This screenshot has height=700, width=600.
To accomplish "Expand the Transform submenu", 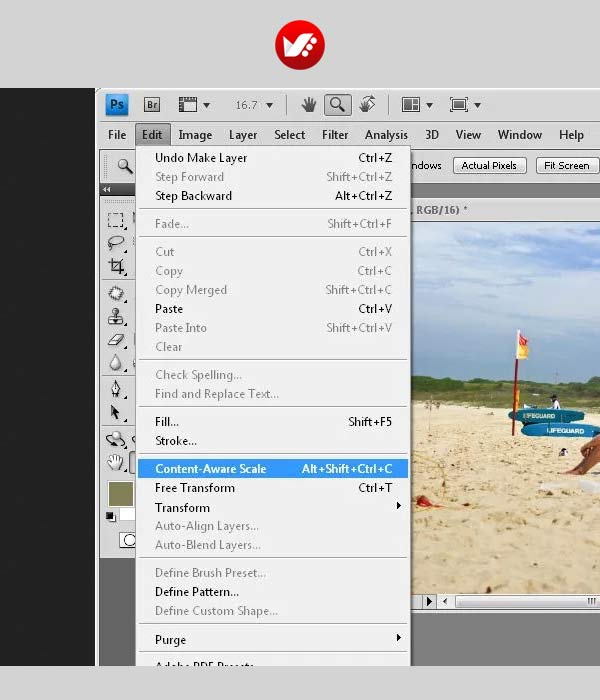I will click(399, 505).
